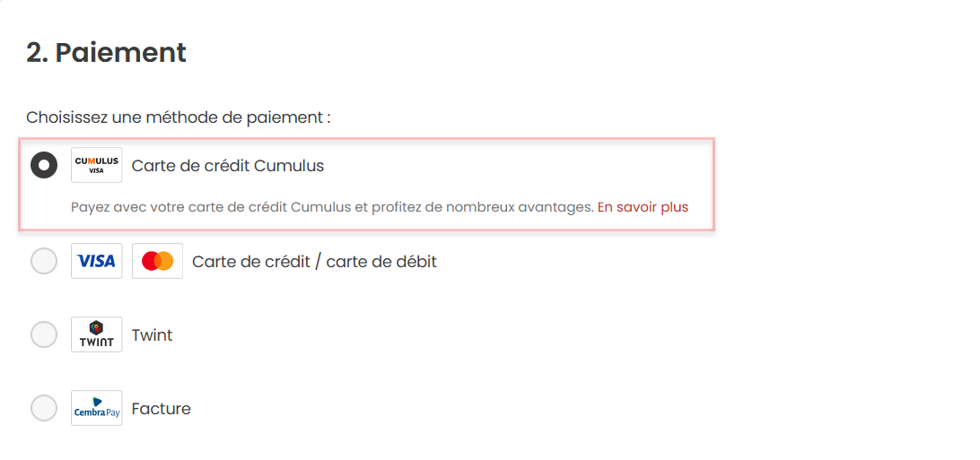Click the Mastercard logo
This screenshot has width=980, height=460.
pos(157,261)
